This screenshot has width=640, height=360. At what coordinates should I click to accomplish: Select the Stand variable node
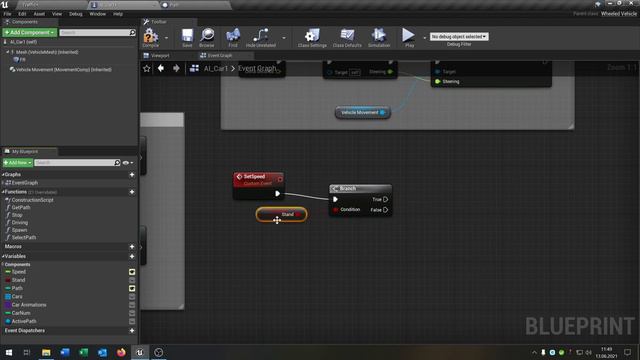281,214
